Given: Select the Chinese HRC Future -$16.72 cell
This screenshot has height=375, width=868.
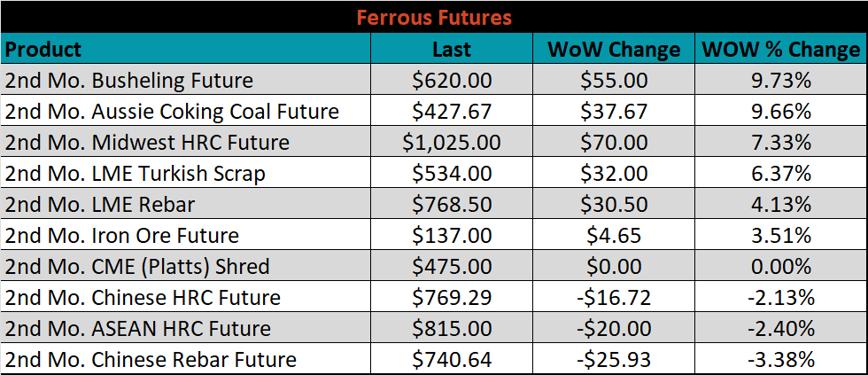Looking at the screenshot, I should coord(613,296).
